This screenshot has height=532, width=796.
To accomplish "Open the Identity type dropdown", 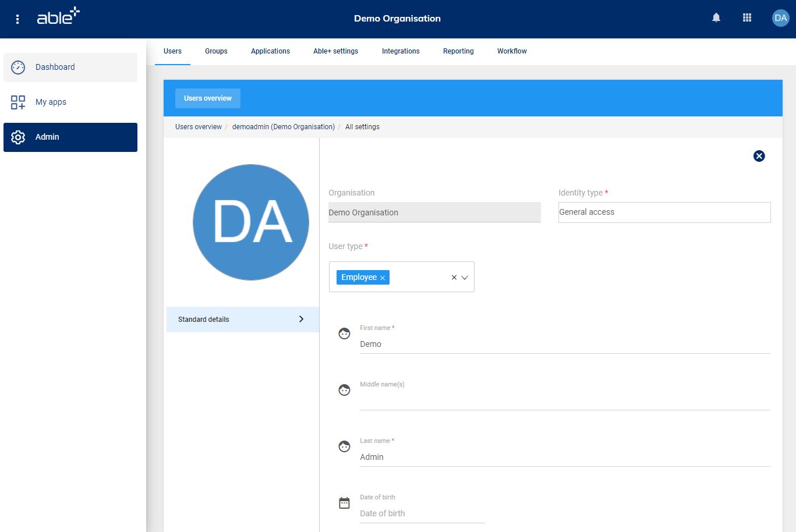I will click(x=664, y=212).
